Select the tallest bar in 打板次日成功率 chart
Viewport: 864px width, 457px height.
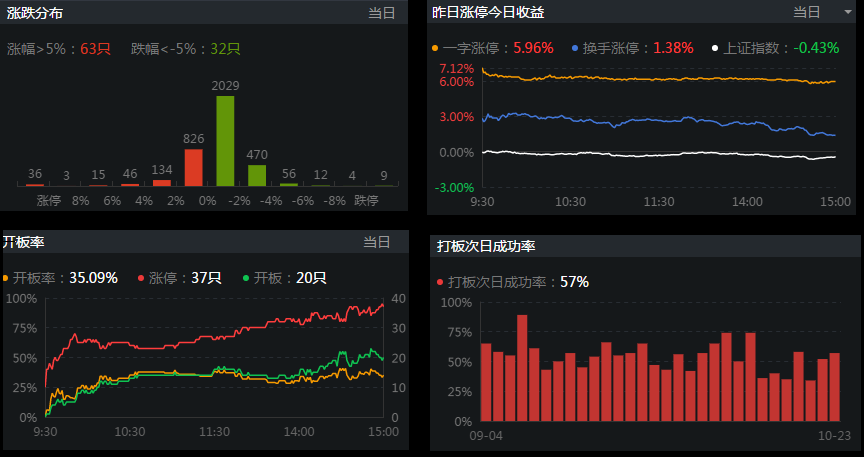[522, 368]
